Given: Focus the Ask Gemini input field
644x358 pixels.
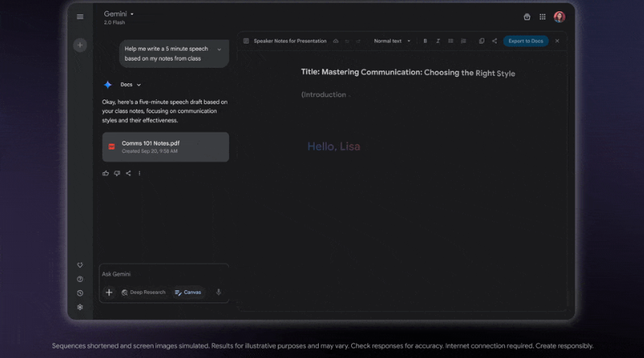Looking at the screenshot, I should 164,274.
